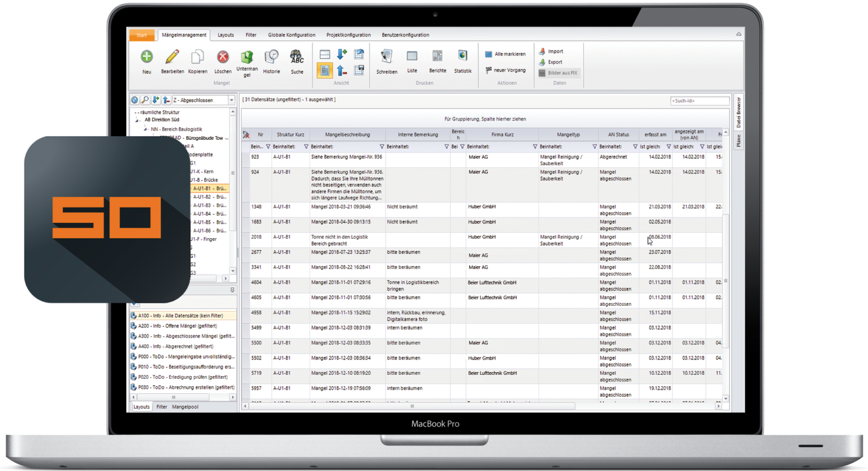Viewport: 868px width, 471px height.
Task: Open Bearbeiten with the pencil icon
Action: 172,57
